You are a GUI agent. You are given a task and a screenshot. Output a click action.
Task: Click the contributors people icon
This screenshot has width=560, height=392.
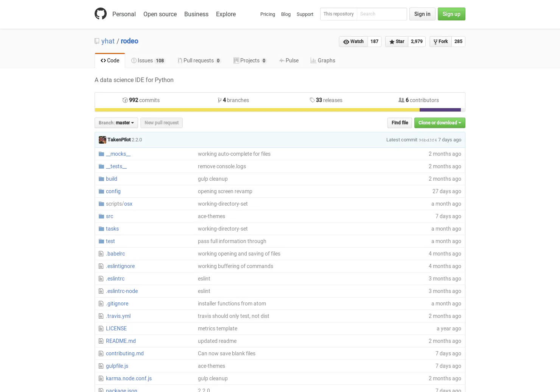point(401,100)
